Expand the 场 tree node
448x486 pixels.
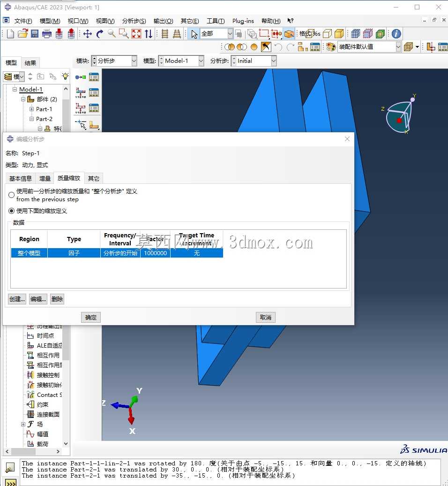[23, 425]
